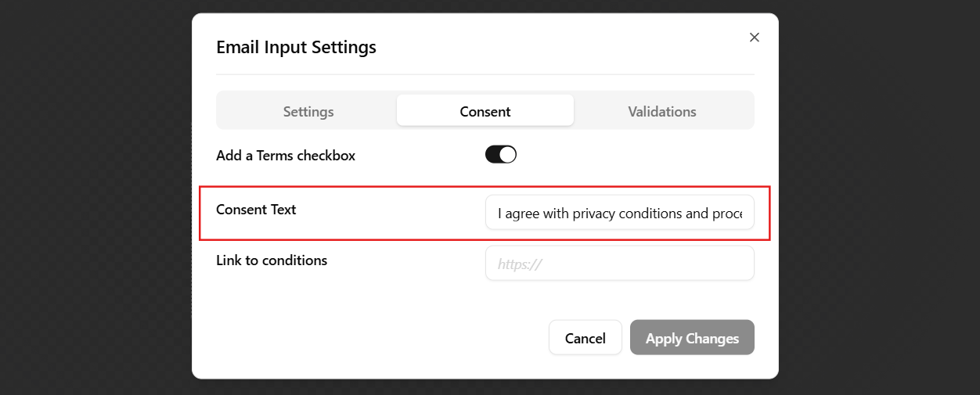The image size is (980, 395).
Task: Click Apply Changes
Action: pos(691,338)
